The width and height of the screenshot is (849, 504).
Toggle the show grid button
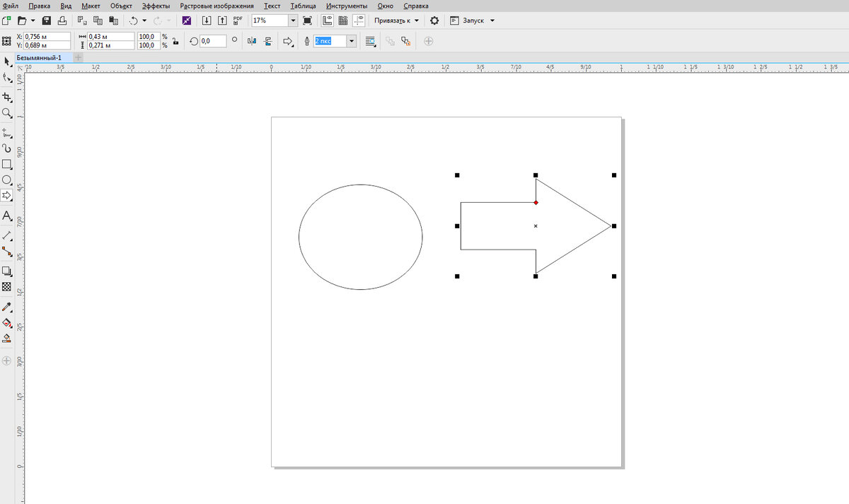(x=343, y=20)
